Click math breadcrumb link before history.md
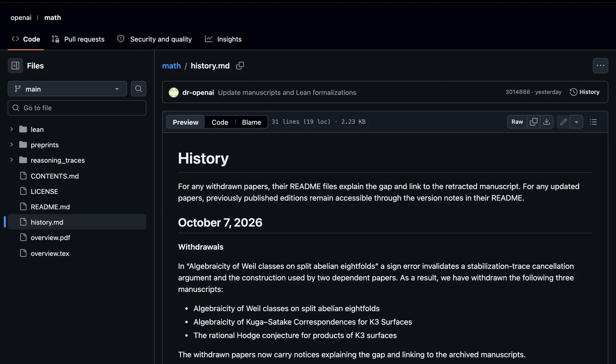 tap(171, 66)
